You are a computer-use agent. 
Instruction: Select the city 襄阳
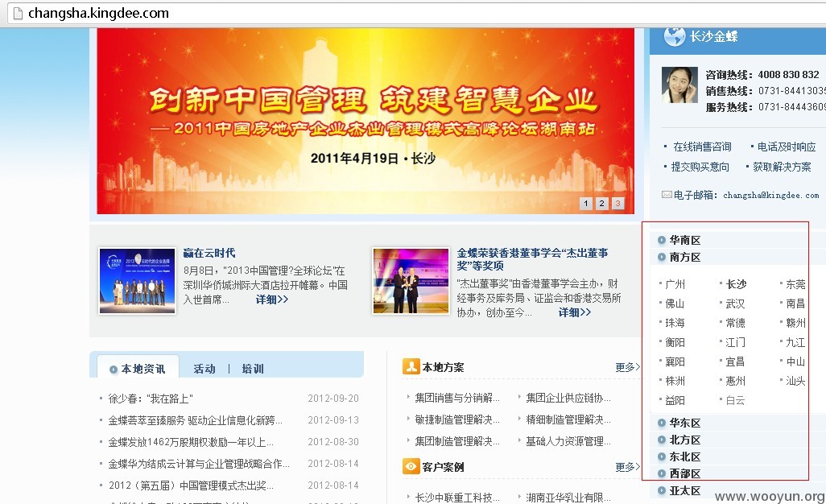[675, 361]
